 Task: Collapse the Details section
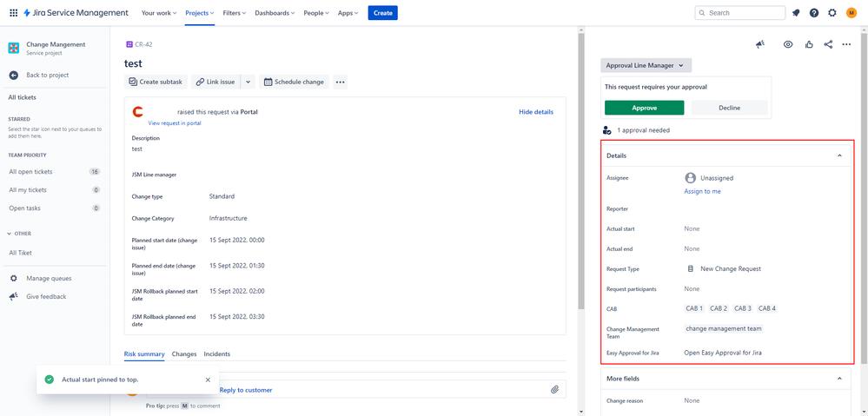pos(839,156)
